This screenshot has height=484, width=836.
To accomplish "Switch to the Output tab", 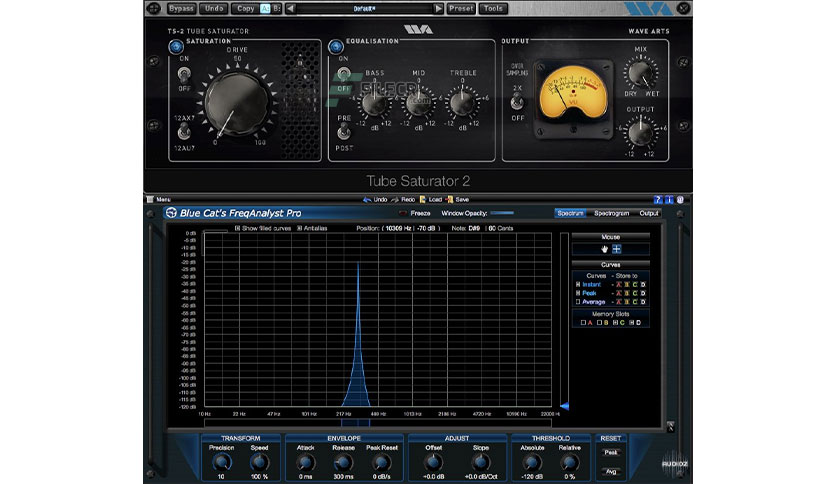I will (x=649, y=213).
